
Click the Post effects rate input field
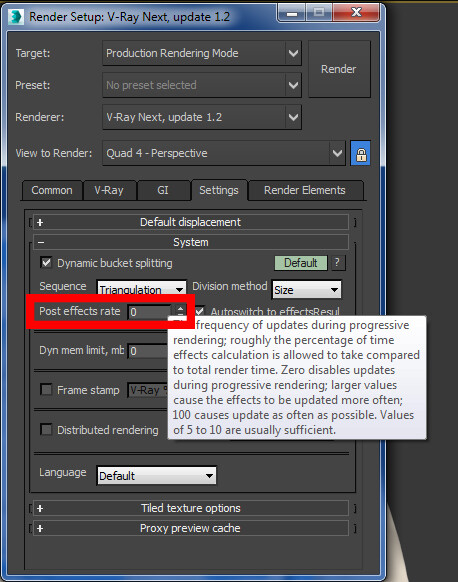150,312
